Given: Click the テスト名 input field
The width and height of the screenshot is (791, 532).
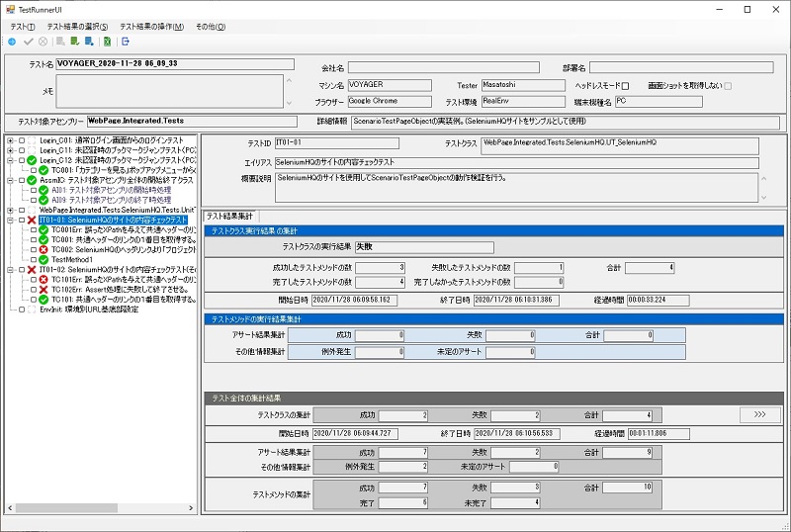Looking at the screenshot, I should (175, 64).
